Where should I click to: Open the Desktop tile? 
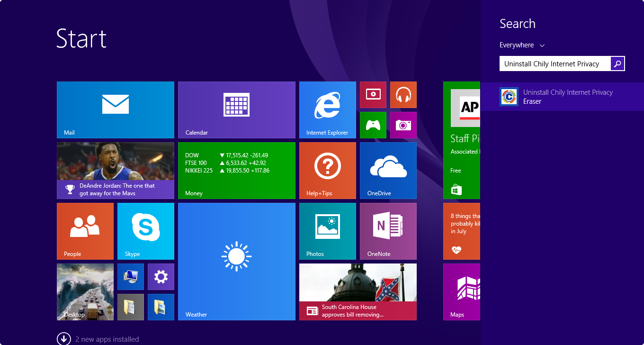click(x=85, y=292)
